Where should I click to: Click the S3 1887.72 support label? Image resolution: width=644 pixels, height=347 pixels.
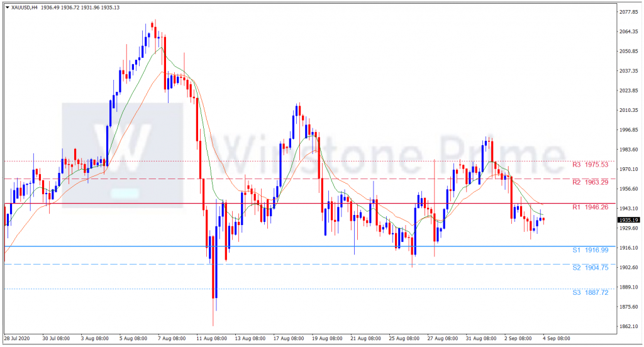click(x=590, y=292)
